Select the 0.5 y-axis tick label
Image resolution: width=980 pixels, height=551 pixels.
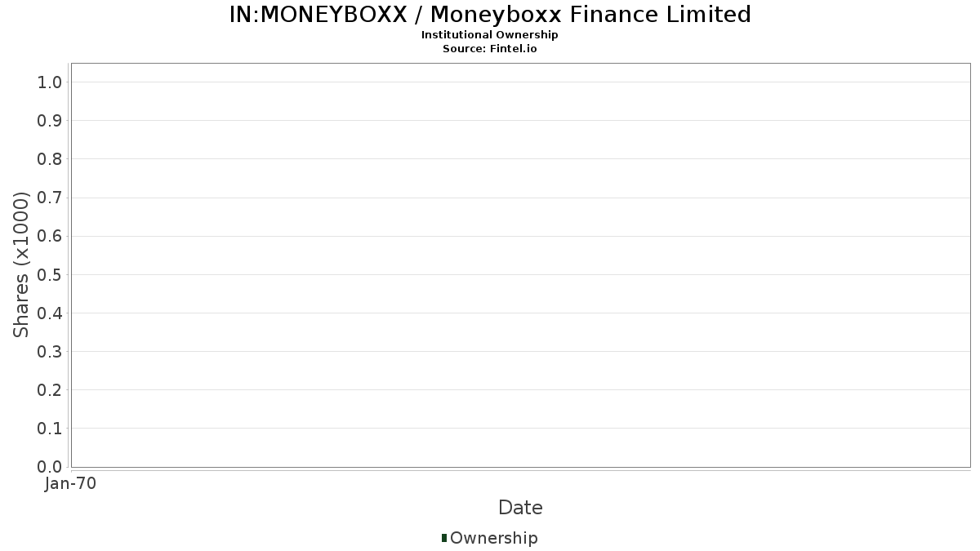(x=50, y=274)
